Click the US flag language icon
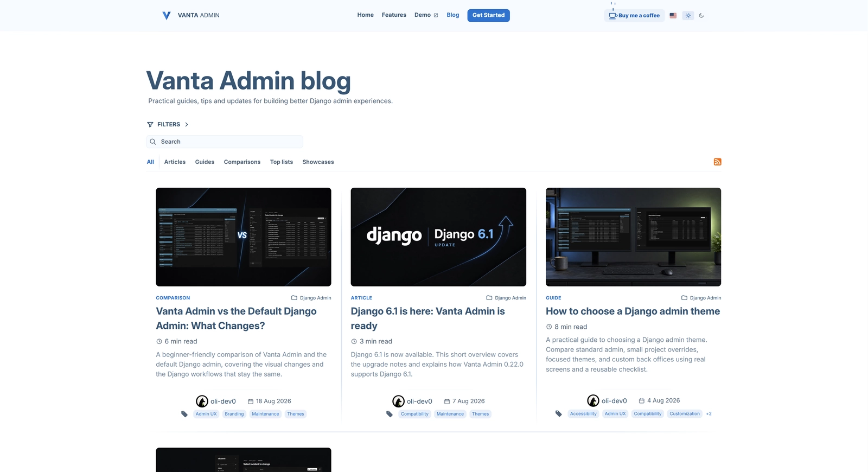 [673, 16]
